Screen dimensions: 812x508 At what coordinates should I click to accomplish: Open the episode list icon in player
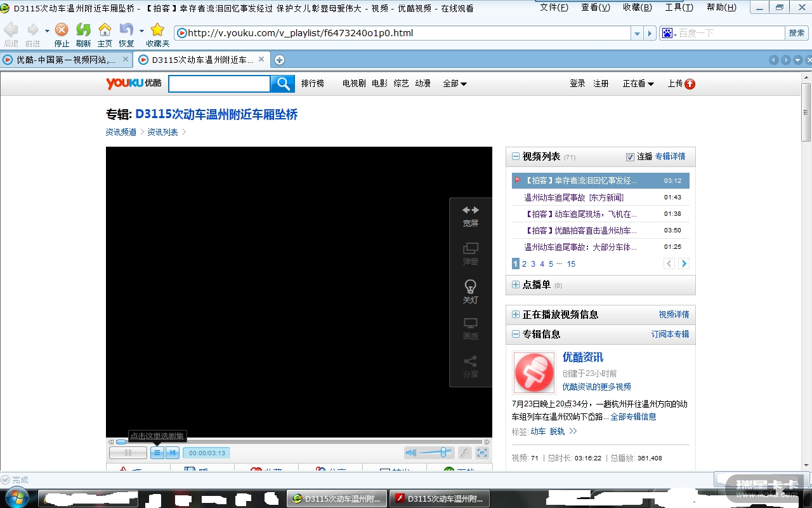pyautogui.click(x=157, y=453)
